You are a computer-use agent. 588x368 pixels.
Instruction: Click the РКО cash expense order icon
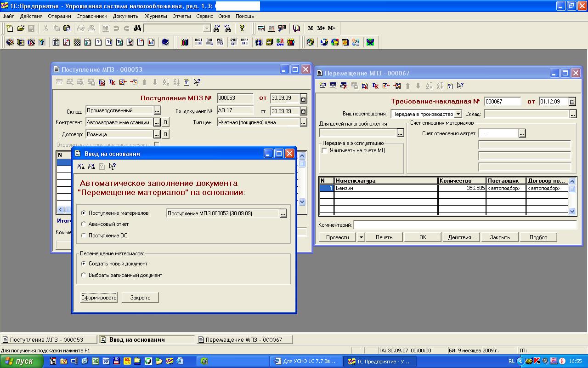point(220,42)
